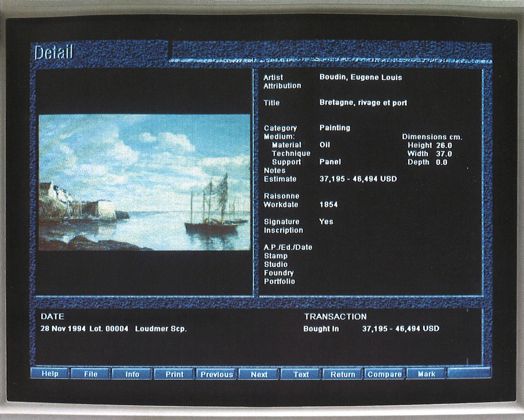Click the Detail screen title
Image resolution: width=524 pixels, height=420 pixels.
tap(54, 52)
